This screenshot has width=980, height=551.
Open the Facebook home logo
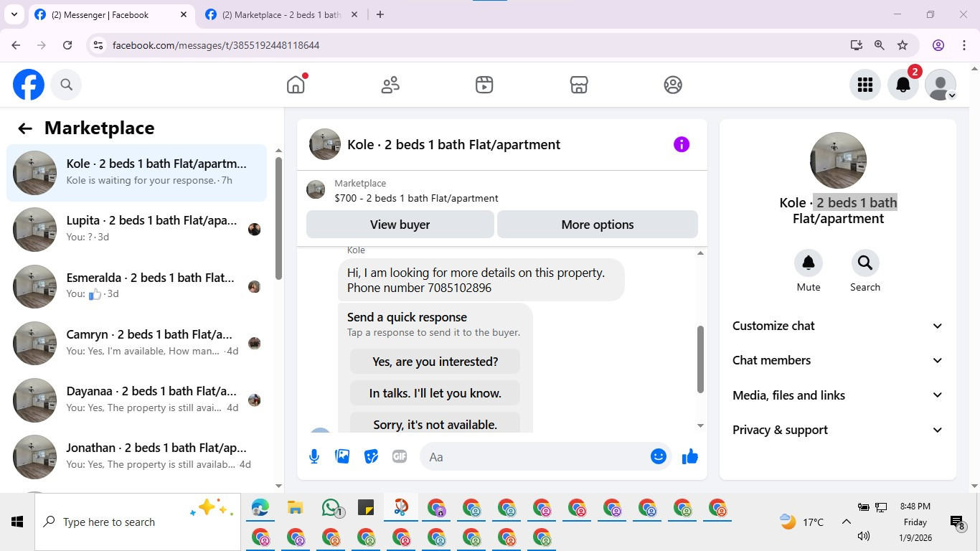tap(29, 85)
